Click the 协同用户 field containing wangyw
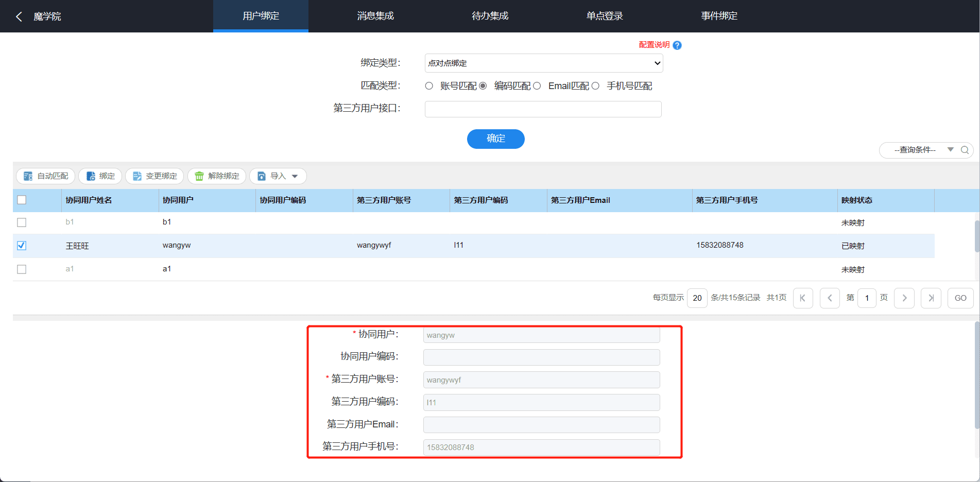This screenshot has width=980, height=482. pos(542,335)
